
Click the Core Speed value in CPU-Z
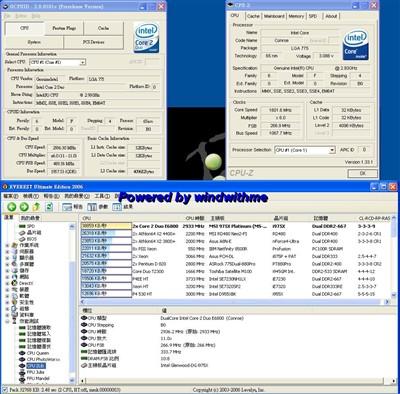coord(280,110)
